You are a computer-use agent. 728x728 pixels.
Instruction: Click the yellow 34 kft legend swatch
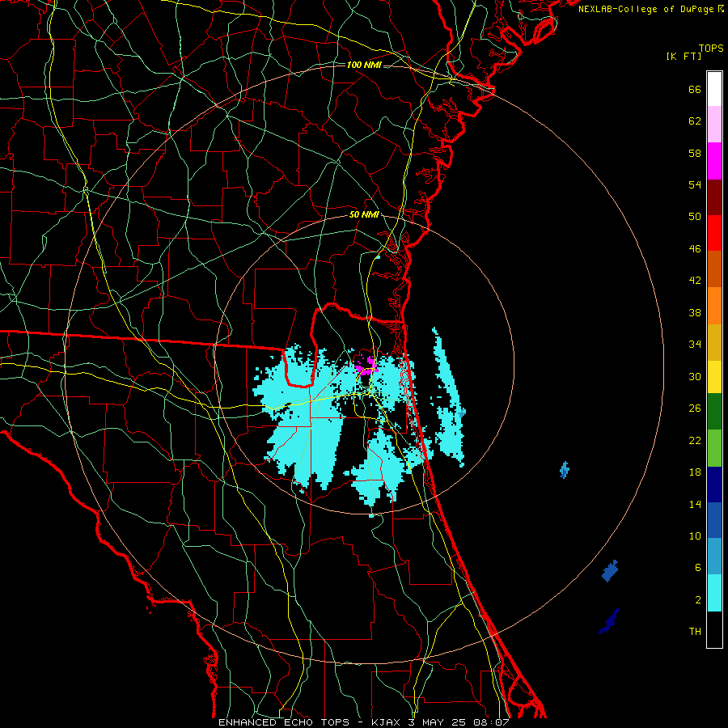coord(714,377)
